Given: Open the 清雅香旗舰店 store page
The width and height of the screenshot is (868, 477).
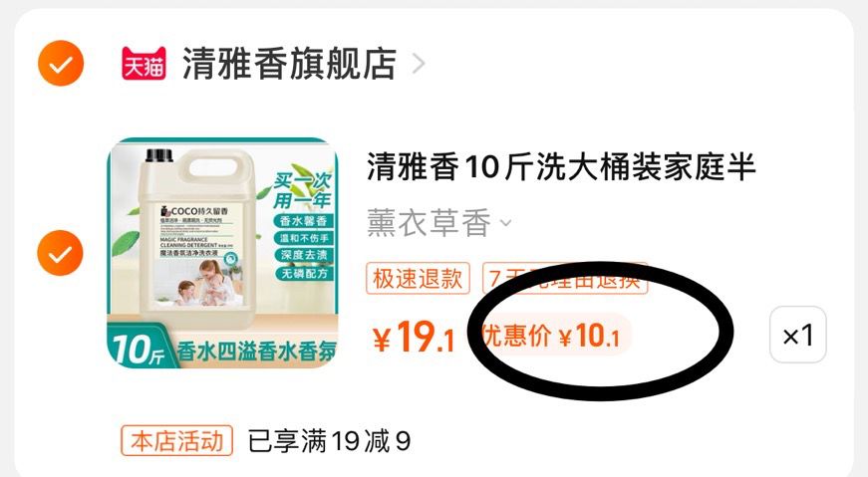Looking at the screenshot, I should (289, 64).
